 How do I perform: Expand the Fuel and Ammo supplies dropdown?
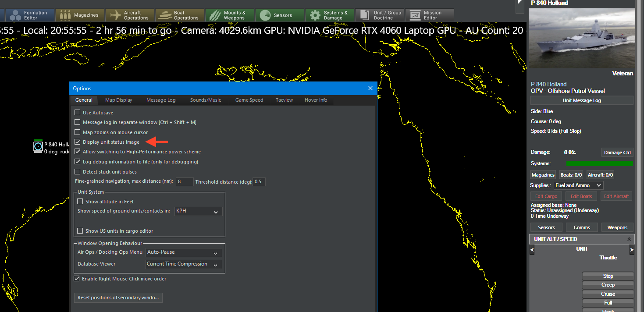[578, 185]
